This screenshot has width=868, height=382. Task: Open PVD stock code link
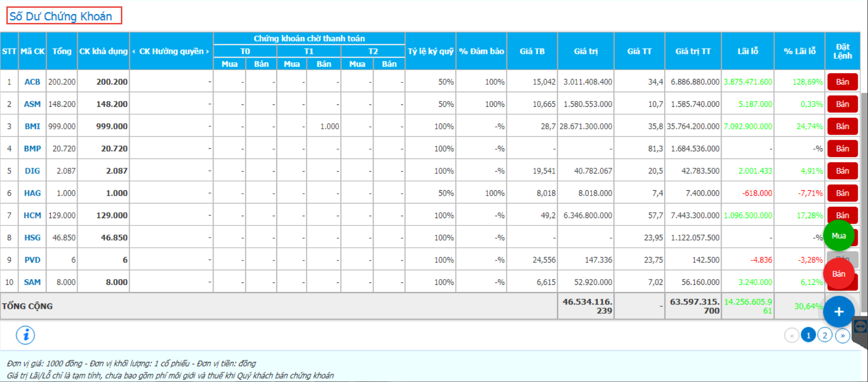32,260
